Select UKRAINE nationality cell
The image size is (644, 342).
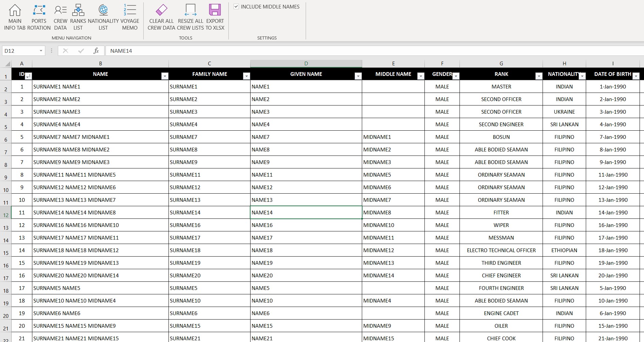(x=564, y=112)
